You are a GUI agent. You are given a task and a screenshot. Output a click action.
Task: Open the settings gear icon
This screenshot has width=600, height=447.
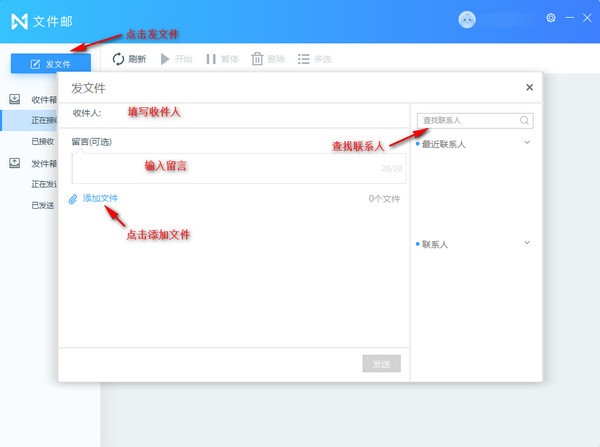tap(551, 18)
